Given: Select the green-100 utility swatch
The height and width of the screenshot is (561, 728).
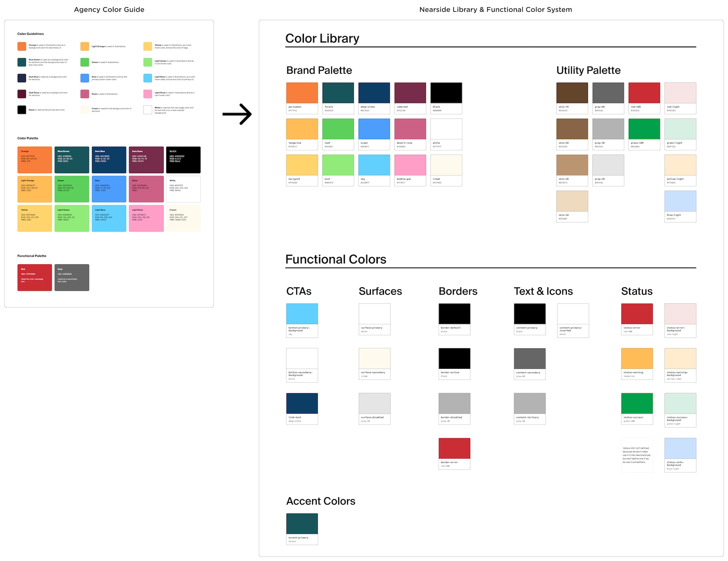Looking at the screenshot, I should [644, 129].
